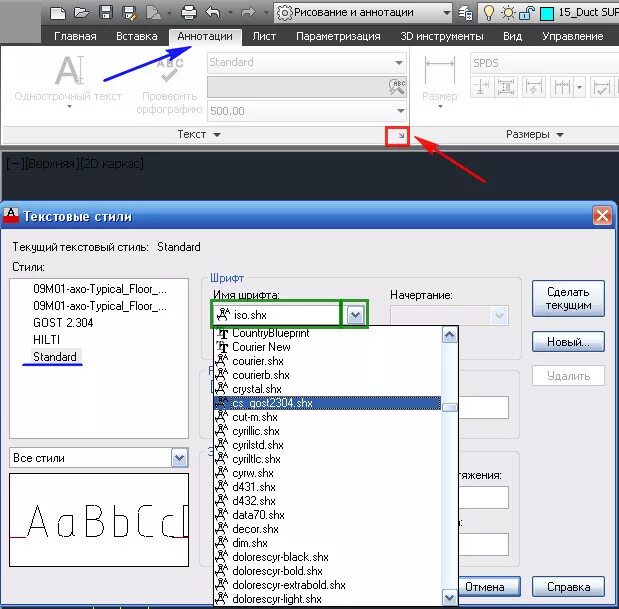Open the 3D инструменты ribbon tab
The width and height of the screenshot is (619, 609).
pyautogui.click(x=442, y=36)
